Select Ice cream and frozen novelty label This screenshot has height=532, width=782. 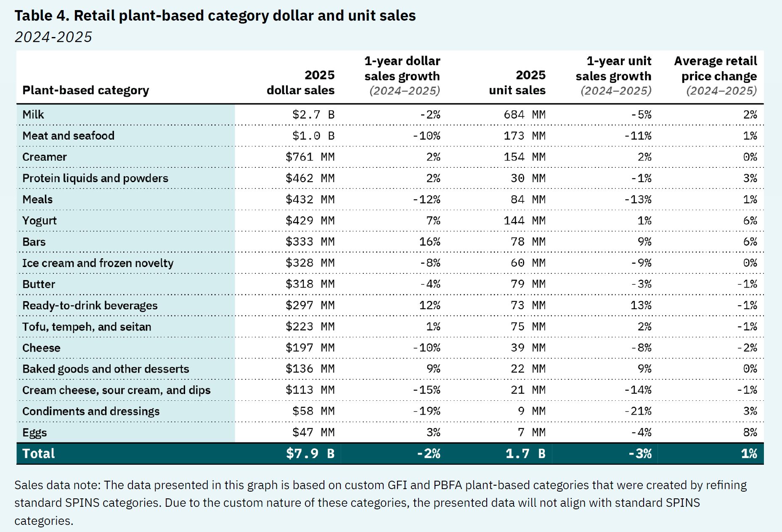click(x=98, y=263)
